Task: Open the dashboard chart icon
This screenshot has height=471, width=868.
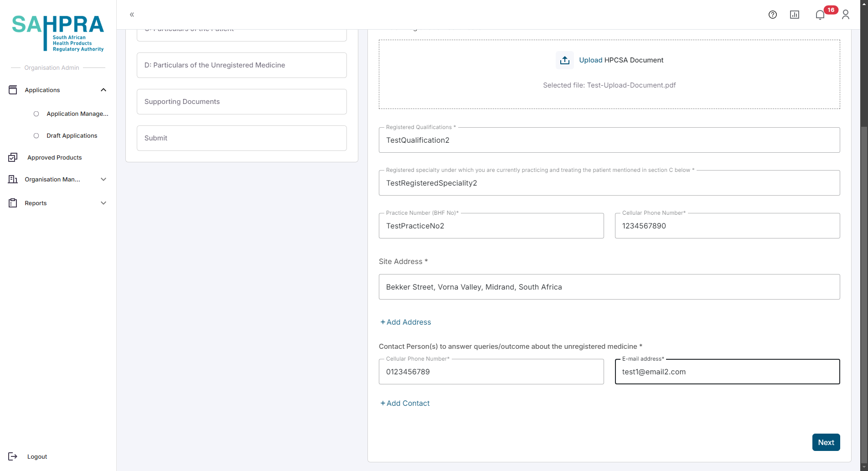Action: 794,15
